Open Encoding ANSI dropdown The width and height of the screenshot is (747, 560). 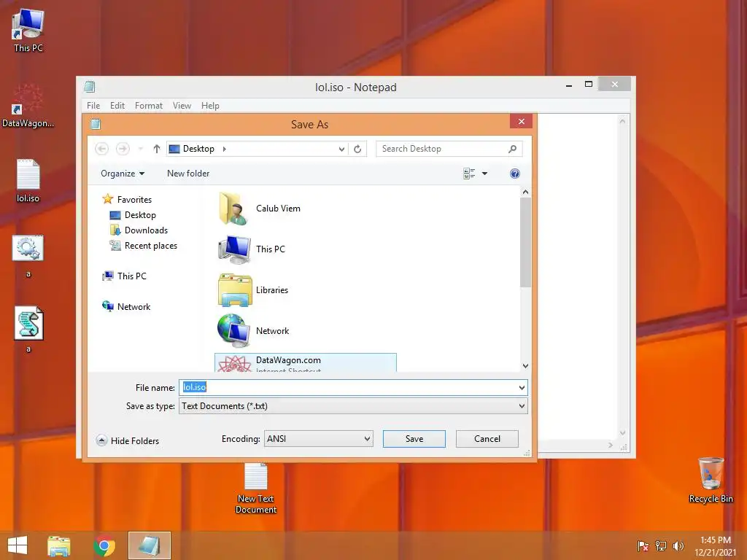point(318,438)
